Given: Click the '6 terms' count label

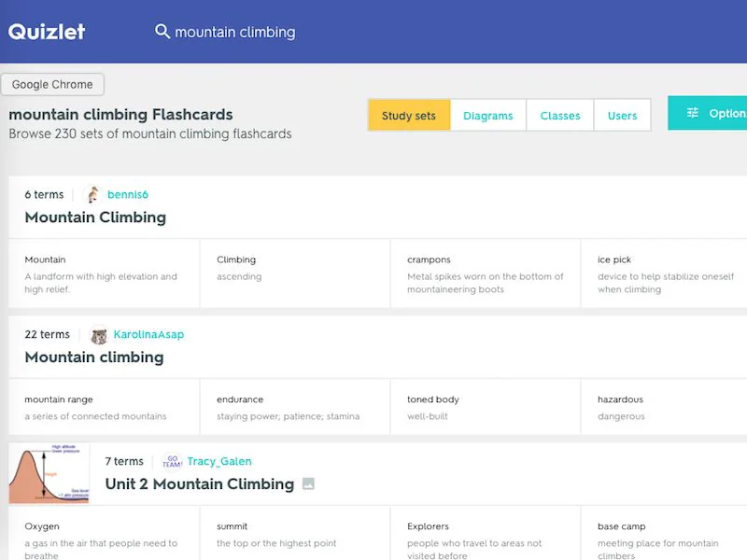Looking at the screenshot, I should (x=44, y=194).
